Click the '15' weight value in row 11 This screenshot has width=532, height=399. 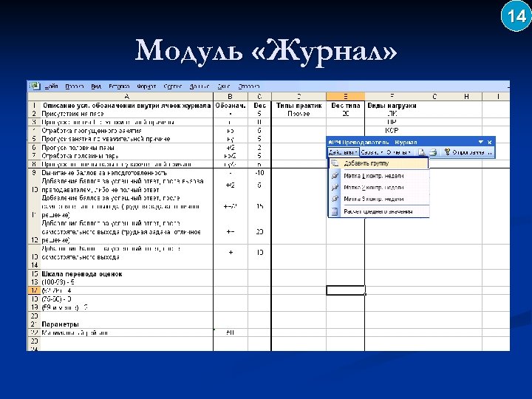click(x=259, y=206)
